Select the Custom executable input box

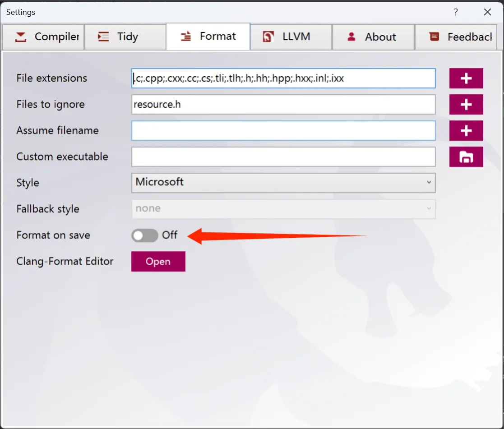[283, 157]
